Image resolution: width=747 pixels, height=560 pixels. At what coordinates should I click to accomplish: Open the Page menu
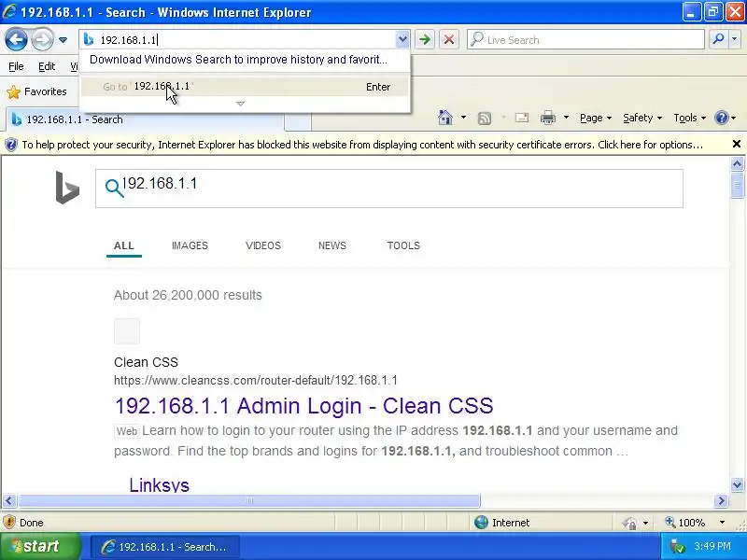[596, 118]
